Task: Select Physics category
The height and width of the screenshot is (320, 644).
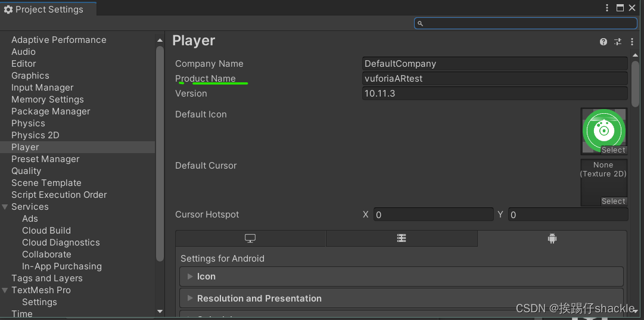Action: coord(29,123)
